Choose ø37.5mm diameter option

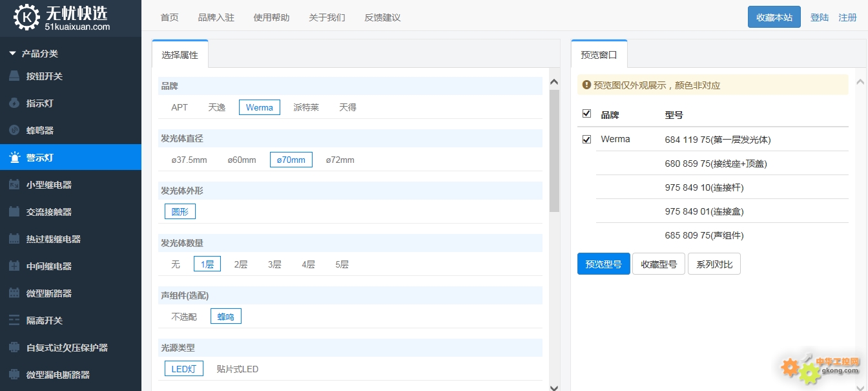pyautogui.click(x=189, y=160)
